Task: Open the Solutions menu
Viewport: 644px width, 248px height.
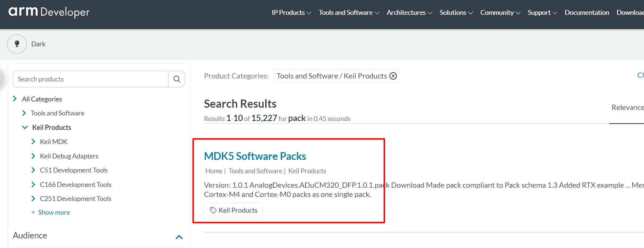Action: 456,13
